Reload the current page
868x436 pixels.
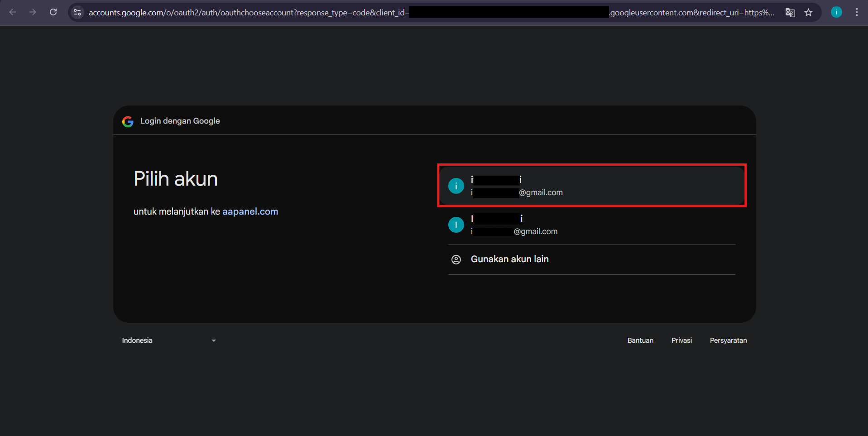[53, 12]
